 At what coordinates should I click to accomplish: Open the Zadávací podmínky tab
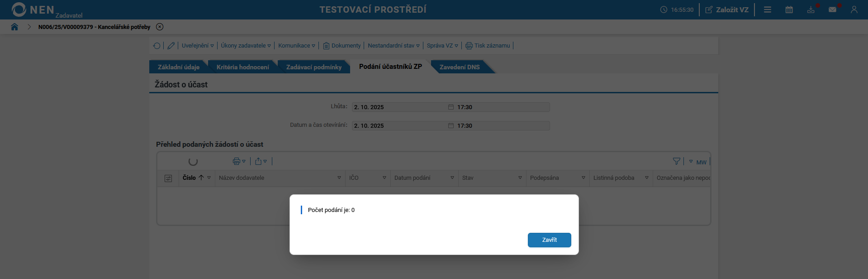pyautogui.click(x=314, y=67)
